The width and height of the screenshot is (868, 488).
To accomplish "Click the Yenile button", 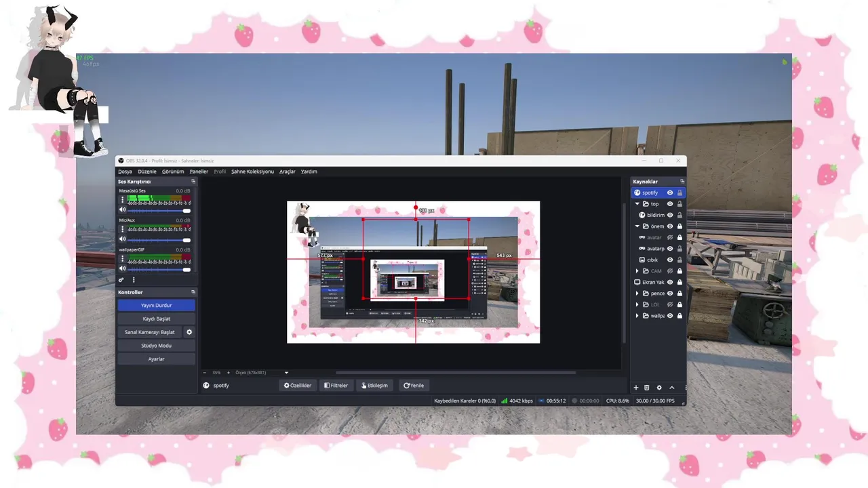I will point(414,385).
